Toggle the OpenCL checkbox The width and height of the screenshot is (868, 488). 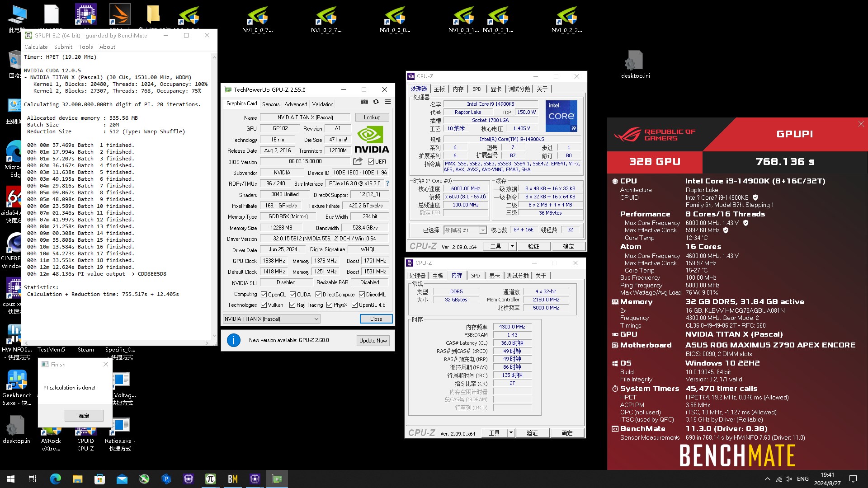click(x=264, y=295)
